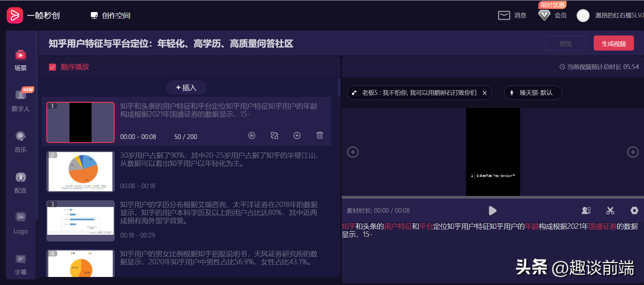Screen dimensions: 644x285
Task: Delete scene 1 with trash icon
Action: click(320, 135)
